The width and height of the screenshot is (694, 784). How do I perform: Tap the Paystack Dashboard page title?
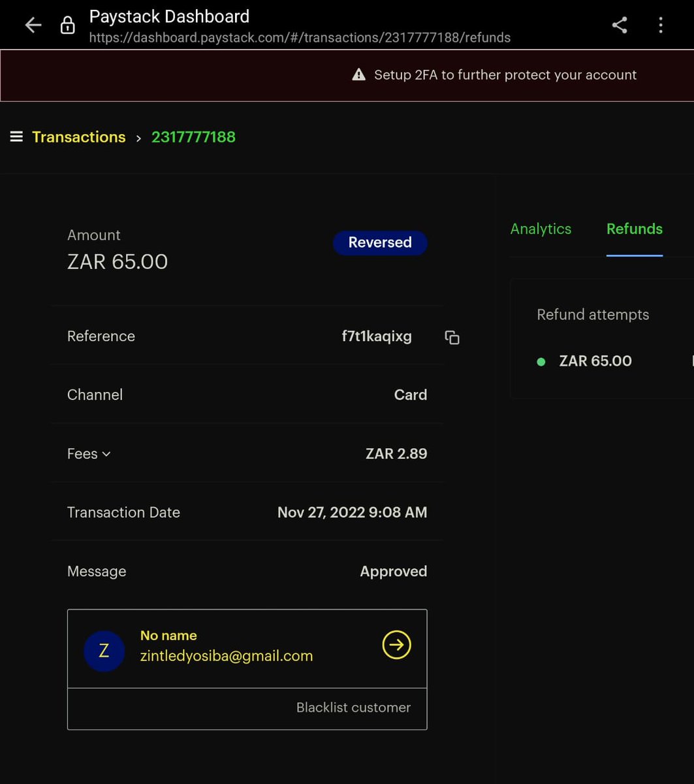pos(169,16)
